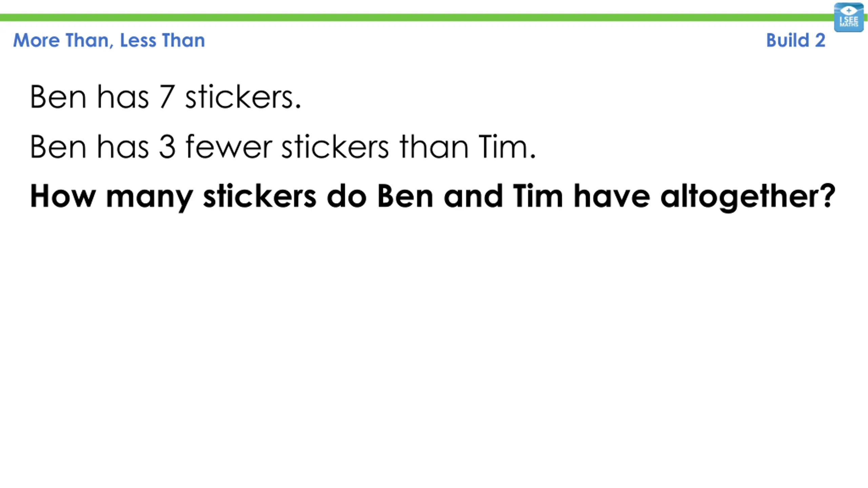This screenshot has height=488, width=868.
Task: Click the bold word "have" in question
Action: point(612,196)
